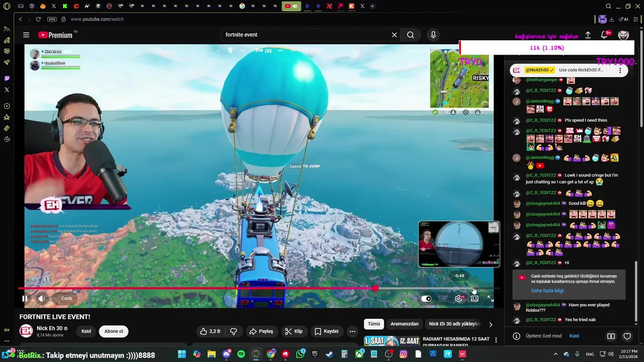The height and width of the screenshot is (362, 644).
Task: Switch to the Google tab
Action: (x=242, y=6)
